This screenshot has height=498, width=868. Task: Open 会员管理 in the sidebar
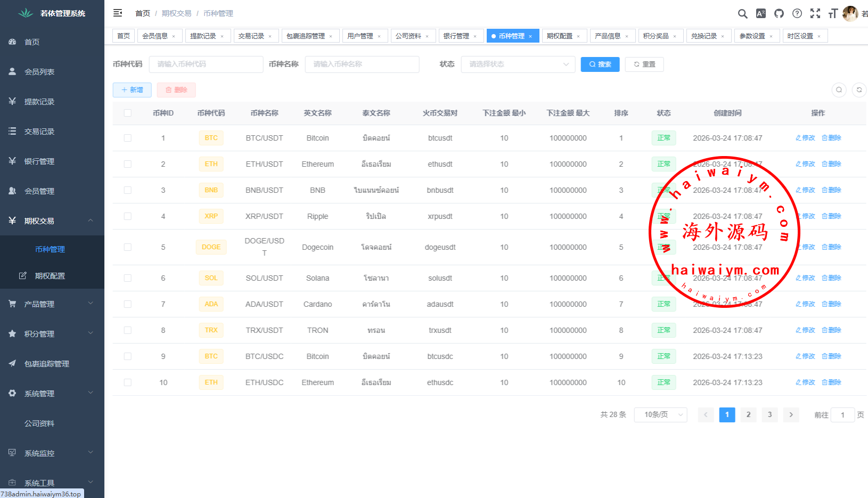click(52, 191)
